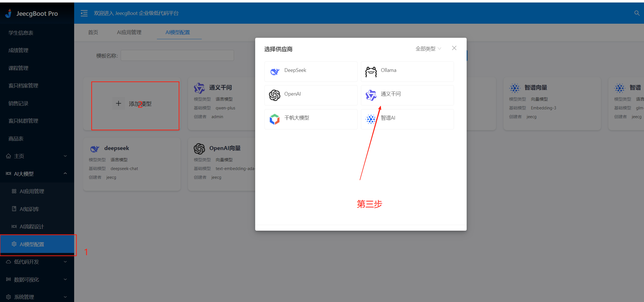Screen dimensions: 644x302
Task: Select the Ollama llama icon
Action: 371,72
